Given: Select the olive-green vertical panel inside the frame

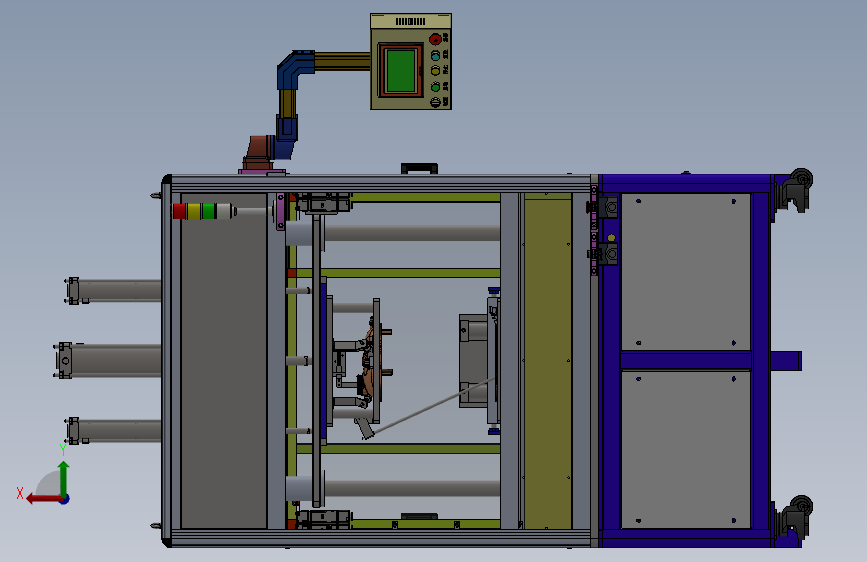Looking at the screenshot, I should click(x=547, y=362).
